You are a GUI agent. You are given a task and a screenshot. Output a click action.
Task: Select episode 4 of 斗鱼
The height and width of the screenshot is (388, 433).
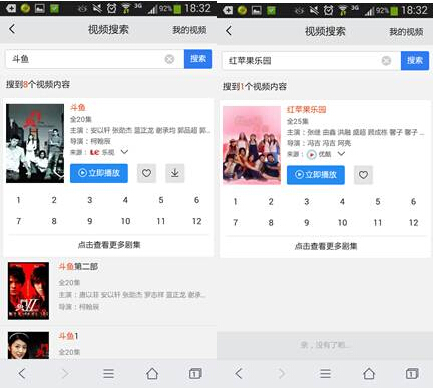(x=125, y=200)
